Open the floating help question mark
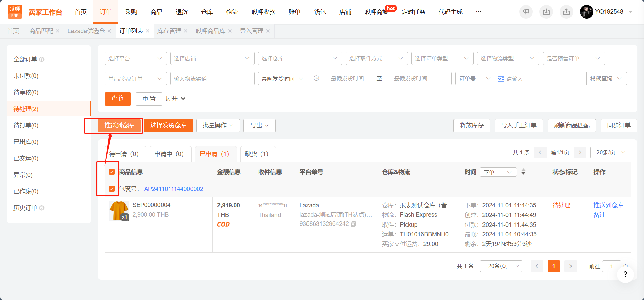Image resolution: width=644 pixels, height=300 pixels. 625,274
